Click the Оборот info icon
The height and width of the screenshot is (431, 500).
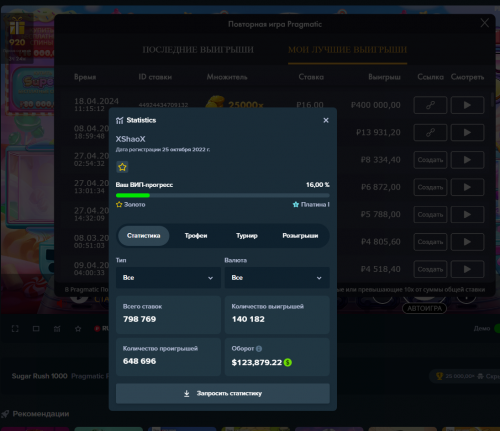click(x=259, y=349)
